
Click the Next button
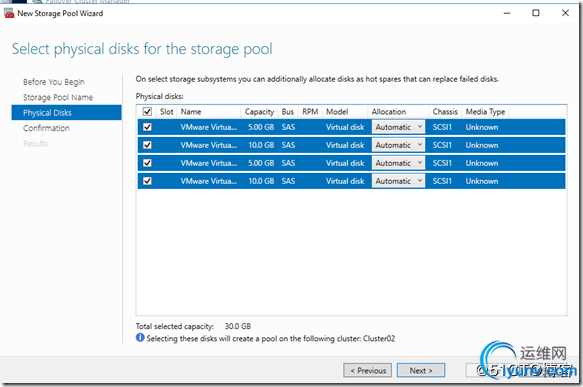pyautogui.click(x=421, y=370)
